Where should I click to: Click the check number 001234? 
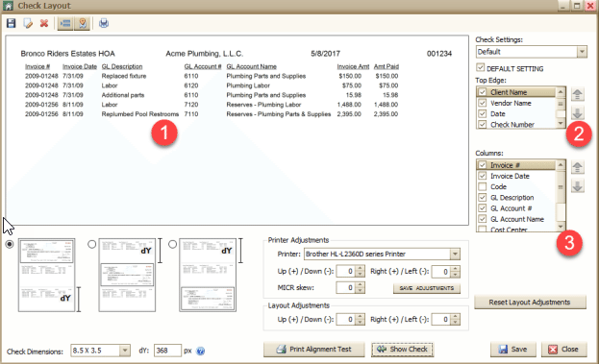coord(439,54)
